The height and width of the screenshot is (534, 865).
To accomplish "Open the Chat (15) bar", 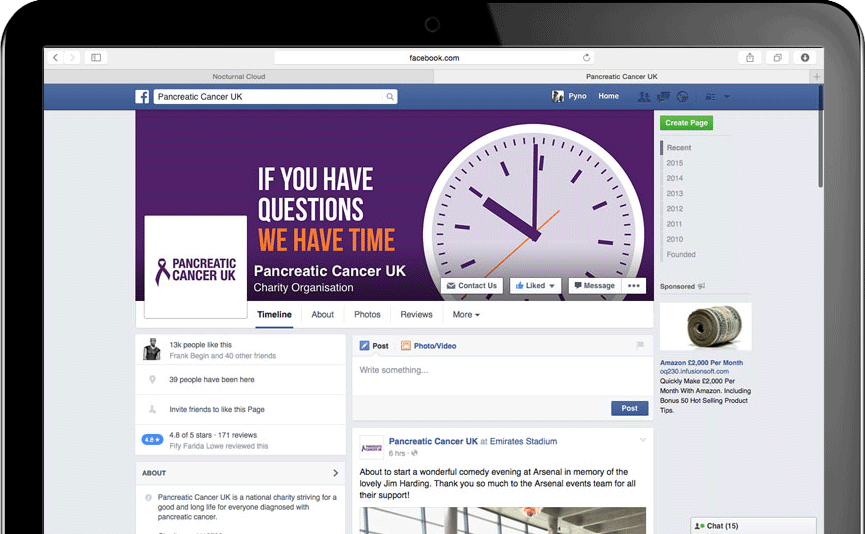I will [x=754, y=526].
